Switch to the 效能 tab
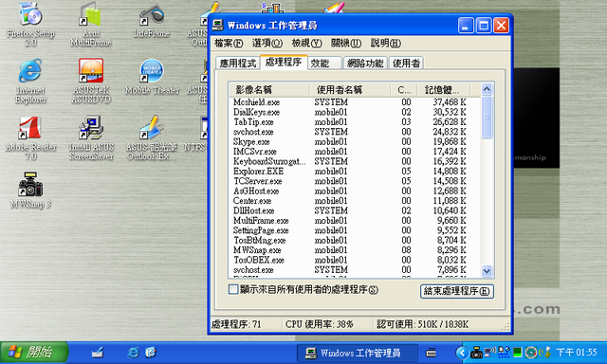The height and width of the screenshot is (364, 607). point(324,64)
